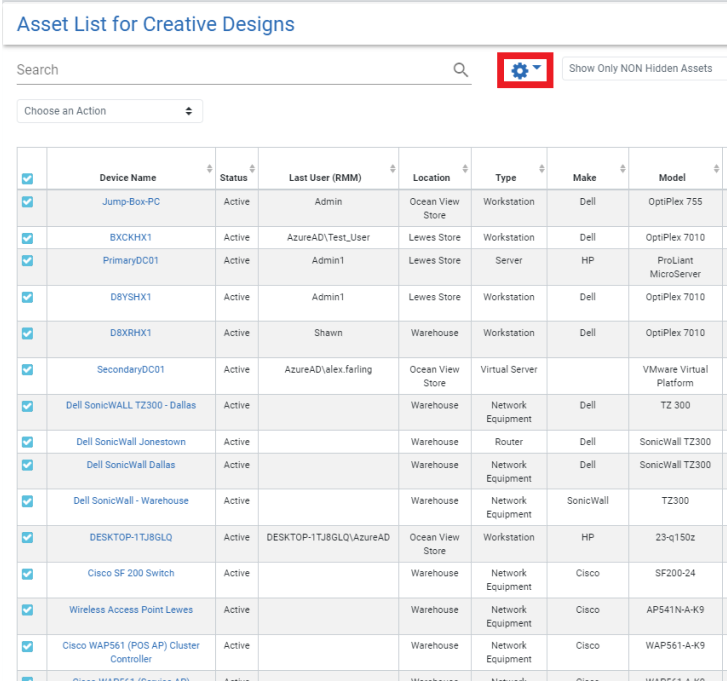The image size is (727, 681).
Task: Uncheck the PrimaryDC01 row checkbox
Action: tap(27, 261)
